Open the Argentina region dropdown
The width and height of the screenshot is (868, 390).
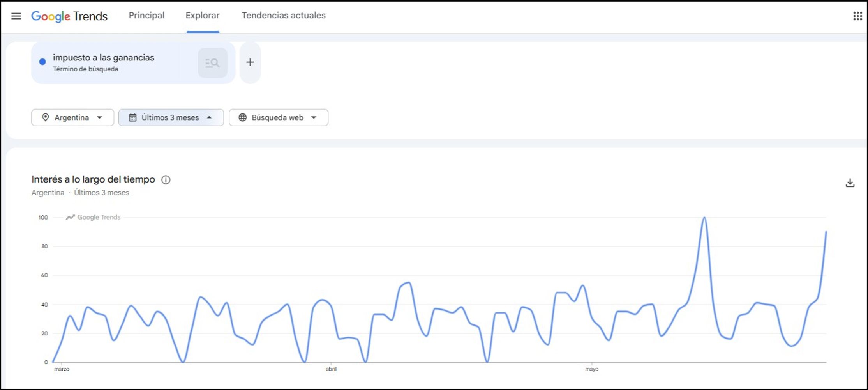coord(72,117)
